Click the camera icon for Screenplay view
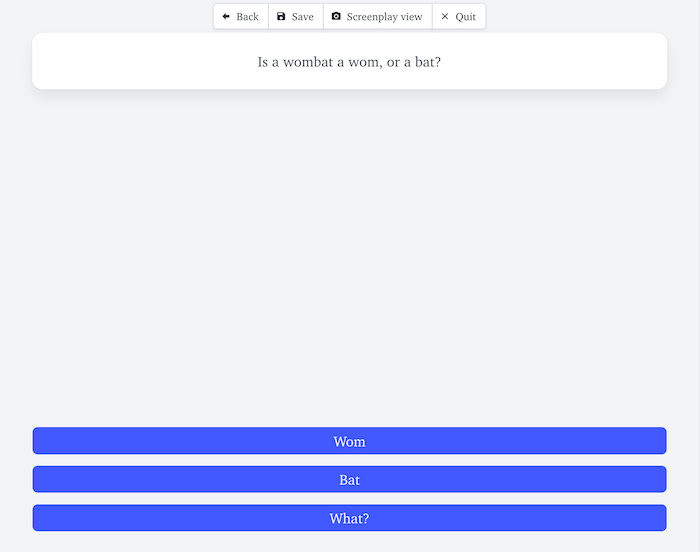700x552 pixels. click(336, 17)
